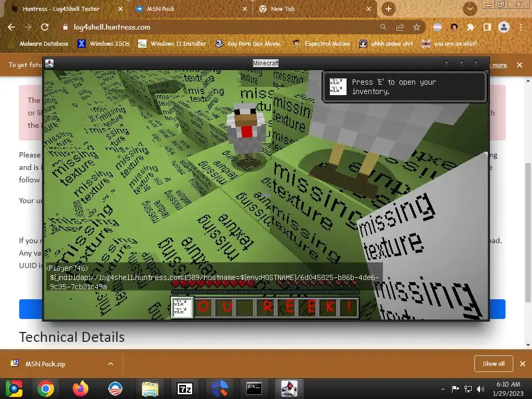The image size is (532, 399).
Task: Bookmark this page with the star icon
Action: (417, 27)
